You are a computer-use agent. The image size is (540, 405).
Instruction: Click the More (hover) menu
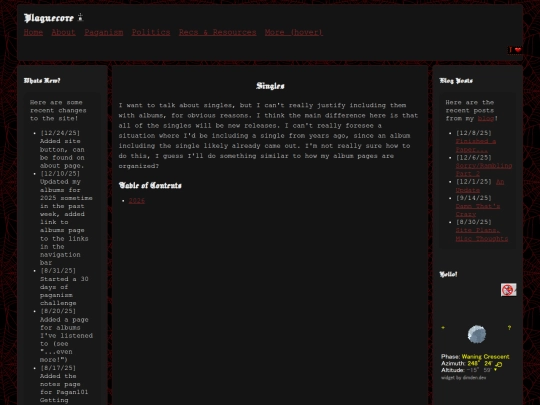[294, 32]
